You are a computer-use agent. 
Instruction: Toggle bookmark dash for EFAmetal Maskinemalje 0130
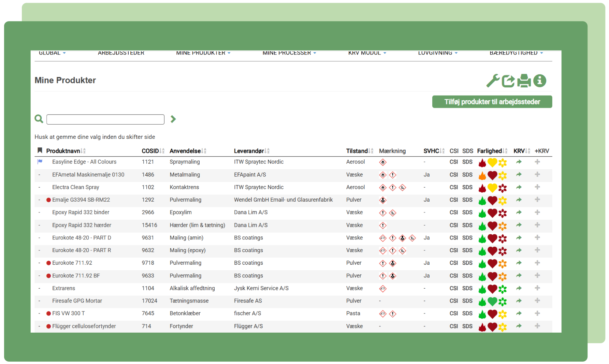pyautogui.click(x=40, y=175)
